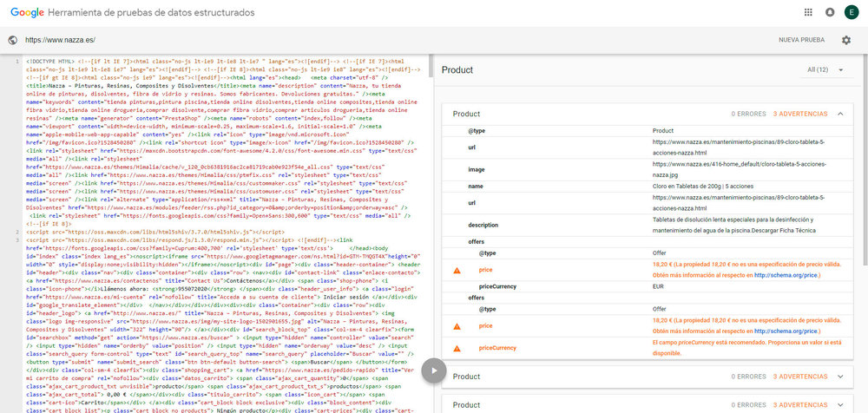The width and height of the screenshot is (868, 413).
Task: Click the warning triangle on priceCurrency row
Action: click(x=457, y=348)
